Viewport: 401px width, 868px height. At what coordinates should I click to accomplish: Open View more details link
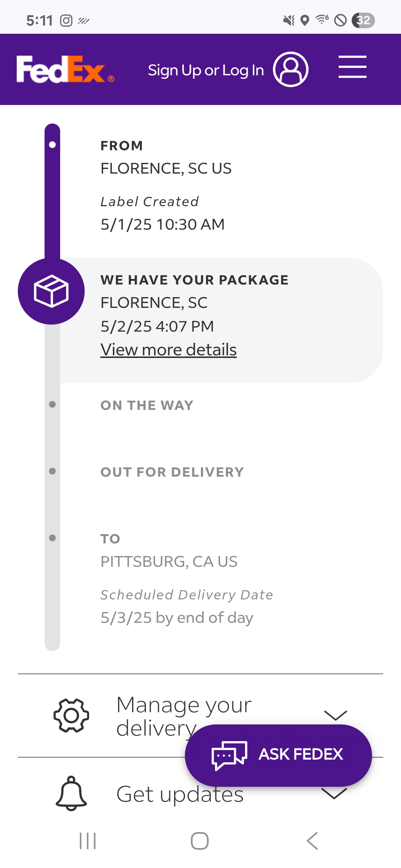click(169, 350)
